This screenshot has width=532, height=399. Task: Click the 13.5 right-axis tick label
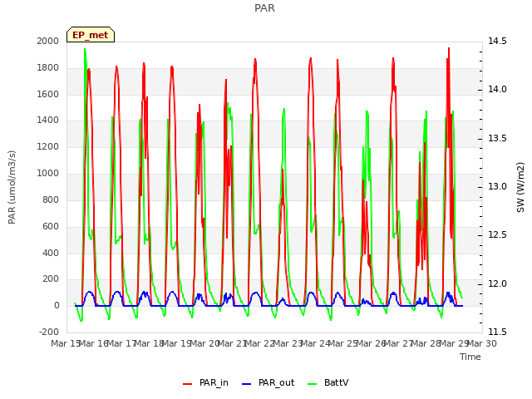pyautogui.click(x=497, y=138)
